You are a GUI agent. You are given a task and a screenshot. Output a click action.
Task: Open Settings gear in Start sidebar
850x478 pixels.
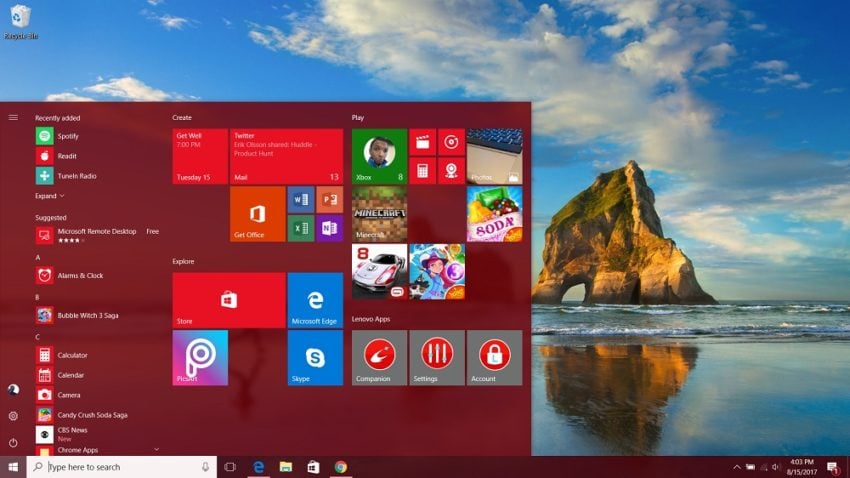[13, 416]
